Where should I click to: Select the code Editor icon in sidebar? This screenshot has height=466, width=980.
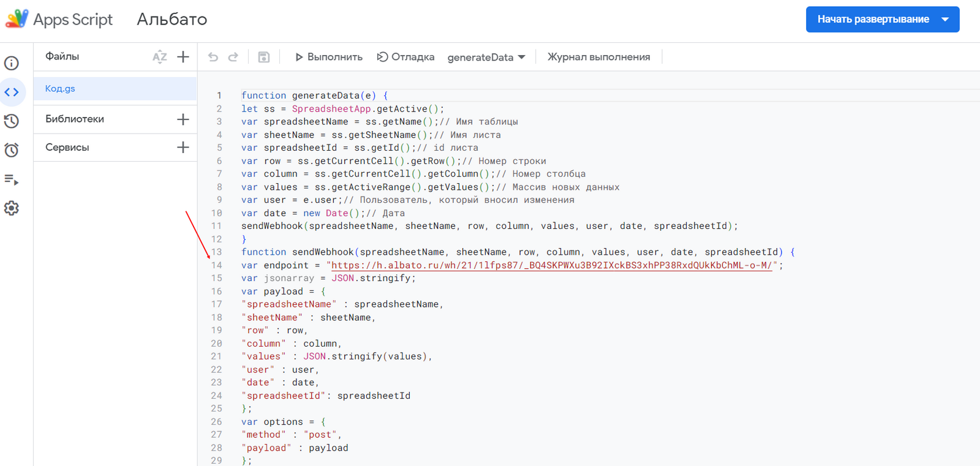12,92
